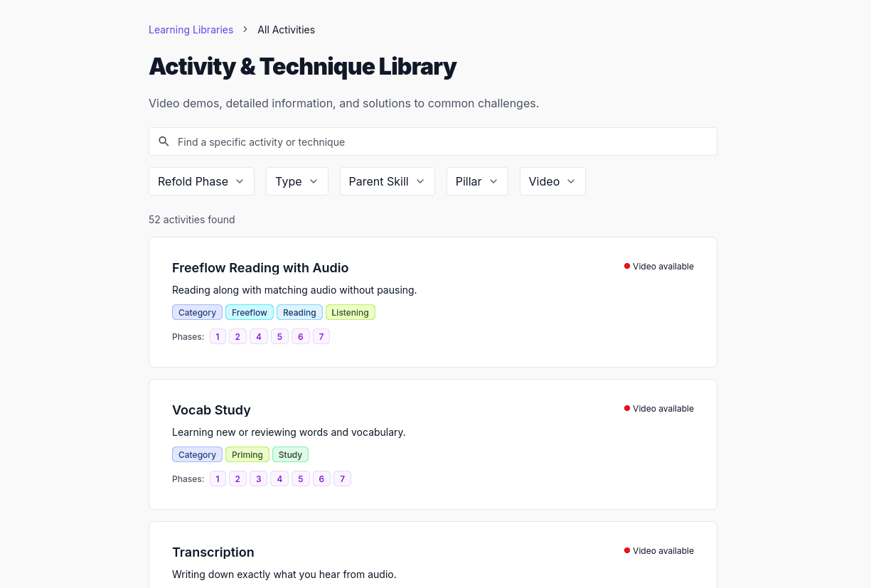Open the Refold Phase filter dropdown
The height and width of the screenshot is (588, 871).
[201, 181]
